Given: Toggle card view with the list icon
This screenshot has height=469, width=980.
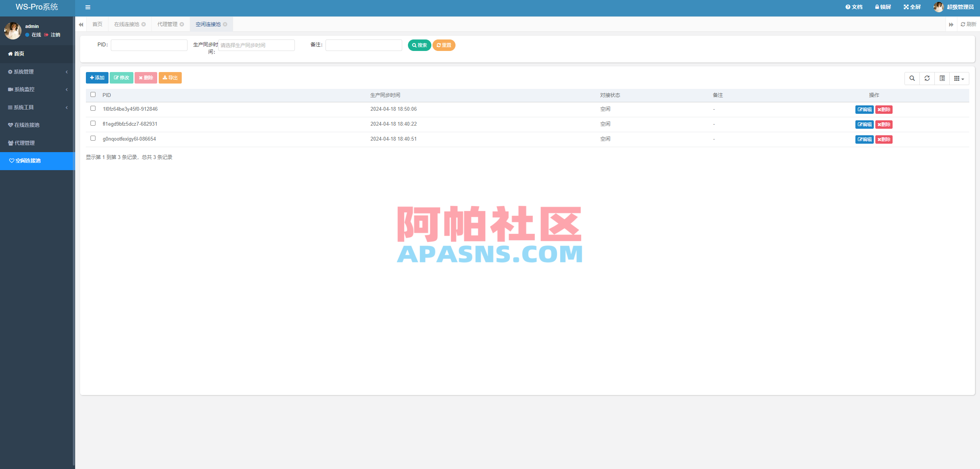Looking at the screenshot, I should click(942, 78).
